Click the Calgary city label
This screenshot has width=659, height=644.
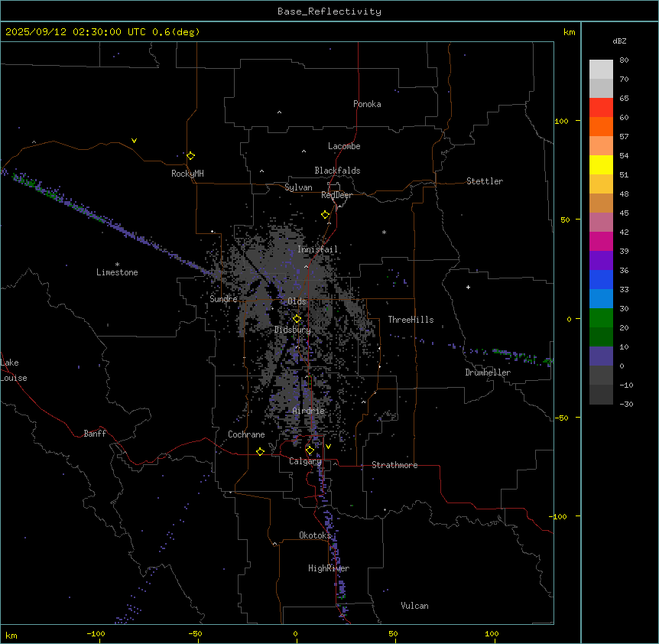306,461
